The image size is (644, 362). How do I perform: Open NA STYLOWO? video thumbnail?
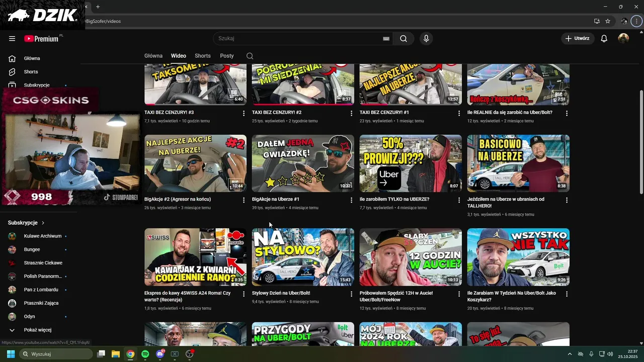coord(303,257)
